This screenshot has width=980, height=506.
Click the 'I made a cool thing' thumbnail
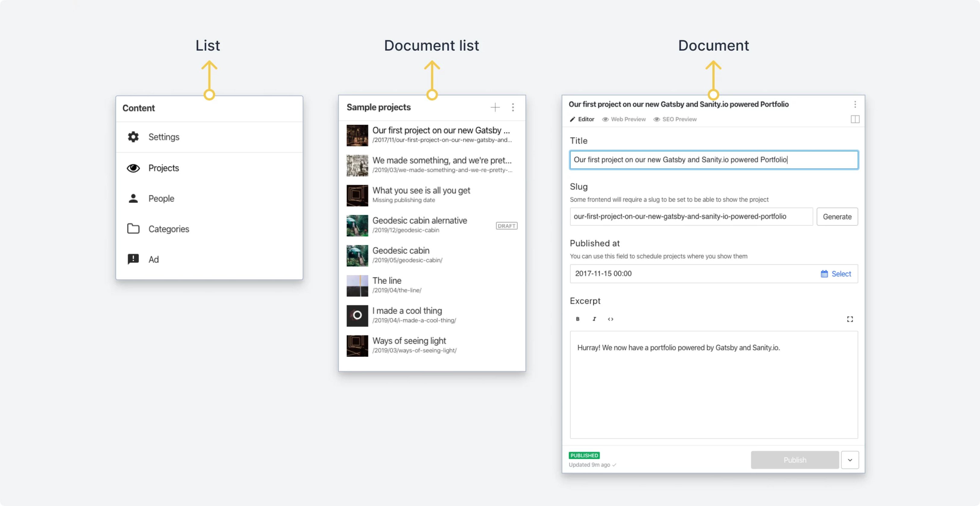point(357,316)
